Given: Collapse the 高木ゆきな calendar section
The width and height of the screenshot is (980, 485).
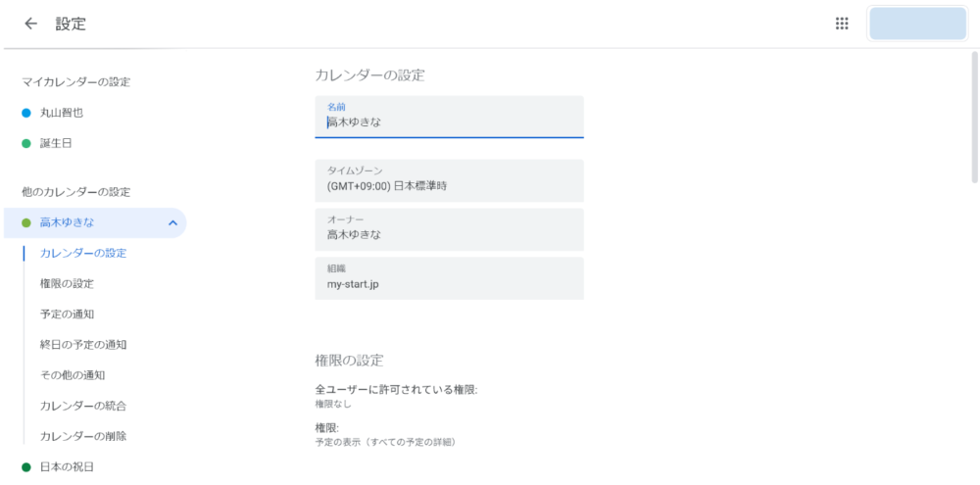Looking at the screenshot, I should [x=172, y=222].
